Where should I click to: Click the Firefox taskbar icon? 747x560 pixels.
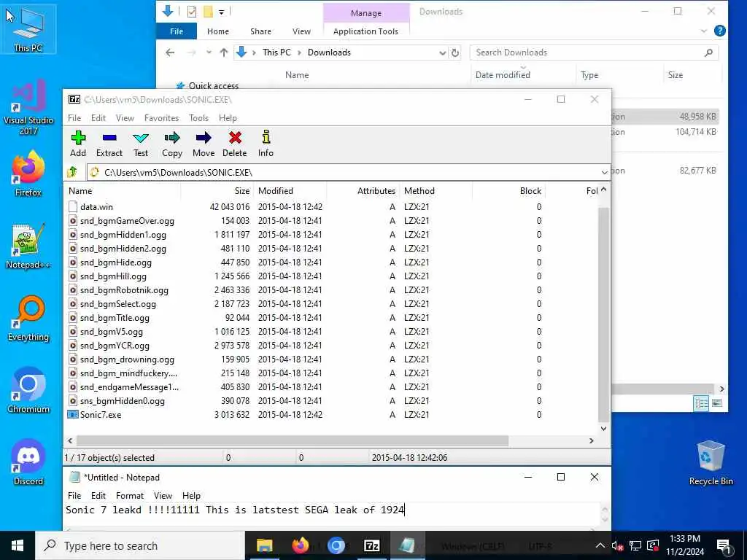pos(300,545)
